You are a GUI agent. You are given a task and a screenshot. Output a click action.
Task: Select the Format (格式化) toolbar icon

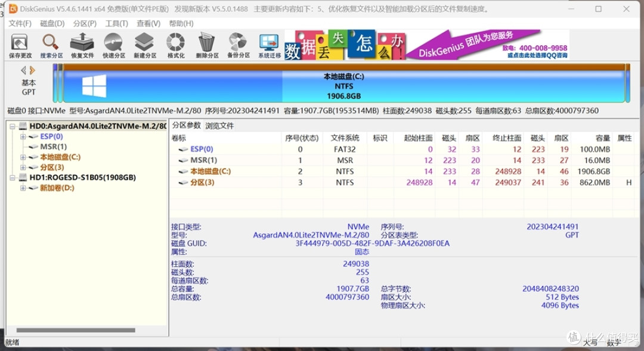(x=176, y=45)
